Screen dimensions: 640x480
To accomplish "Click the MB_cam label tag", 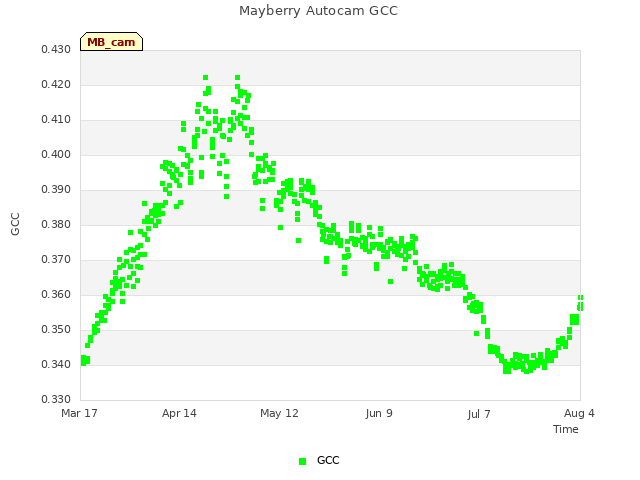I will click(111, 42).
